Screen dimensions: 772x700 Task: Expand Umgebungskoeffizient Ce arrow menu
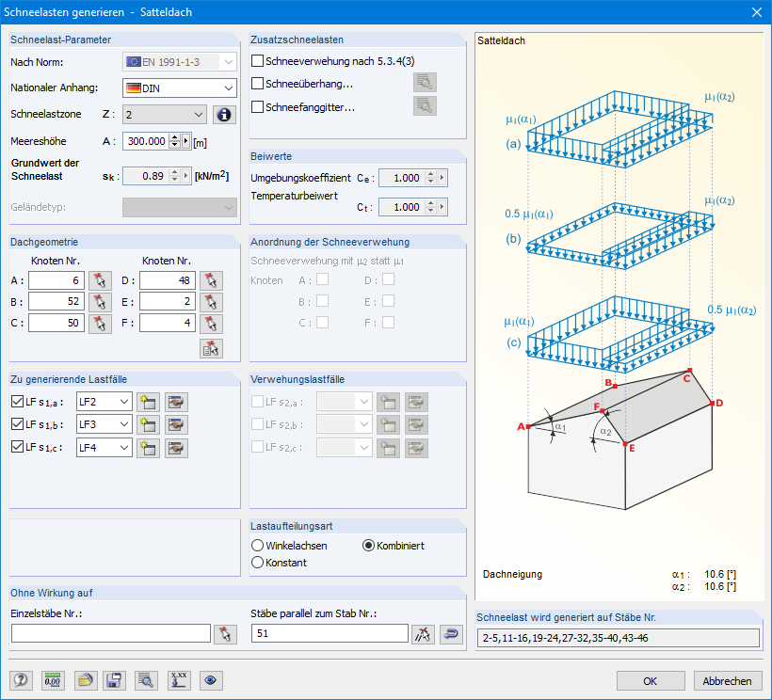click(x=442, y=178)
